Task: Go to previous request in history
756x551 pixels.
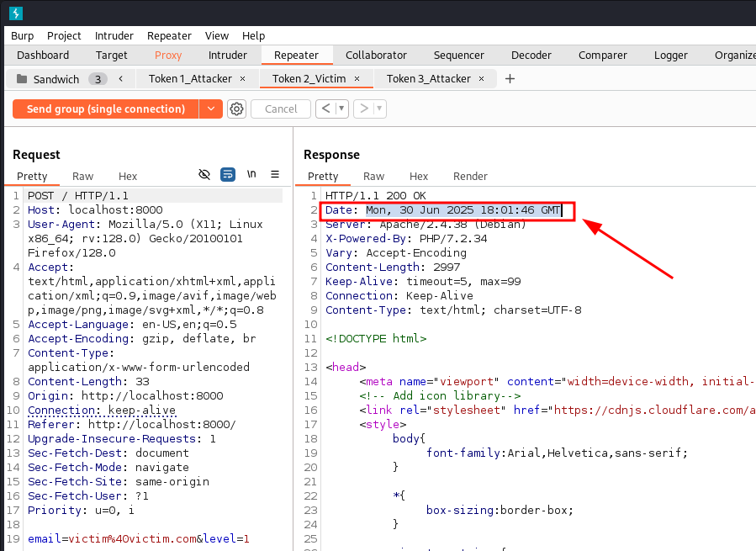Action: [x=326, y=109]
